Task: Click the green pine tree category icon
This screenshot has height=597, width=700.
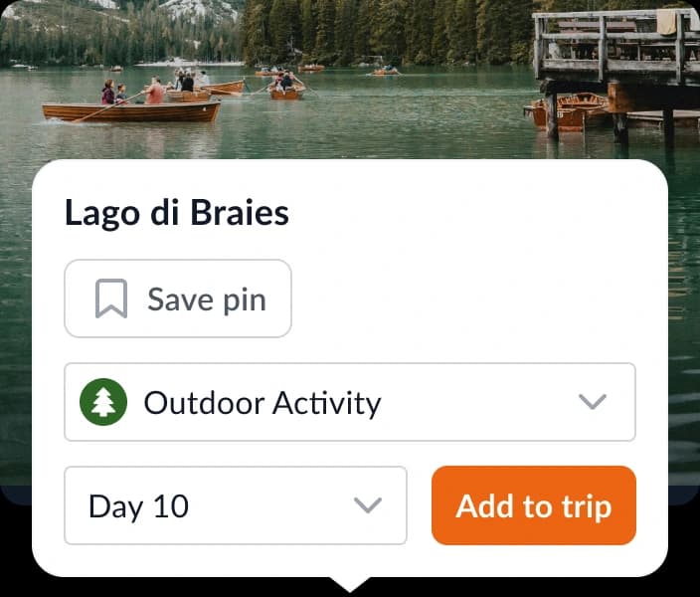Action: tap(103, 402)
